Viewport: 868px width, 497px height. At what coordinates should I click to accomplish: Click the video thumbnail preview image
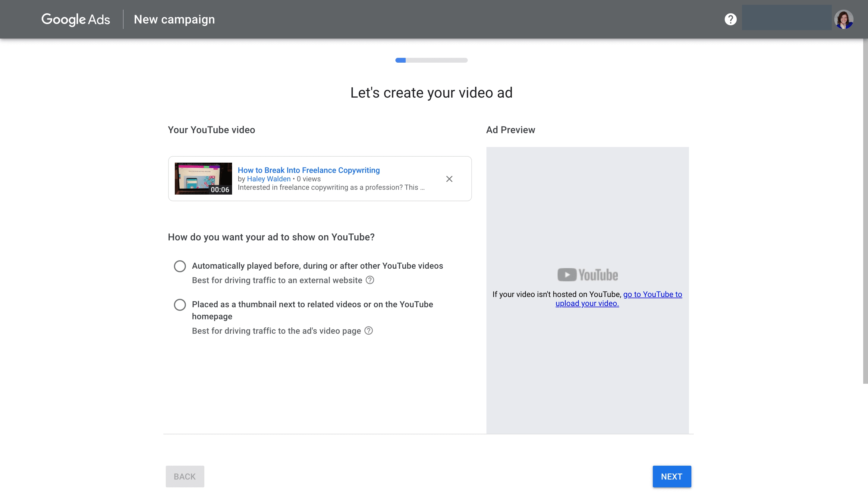pyautogui.click(x=203, y=178)
